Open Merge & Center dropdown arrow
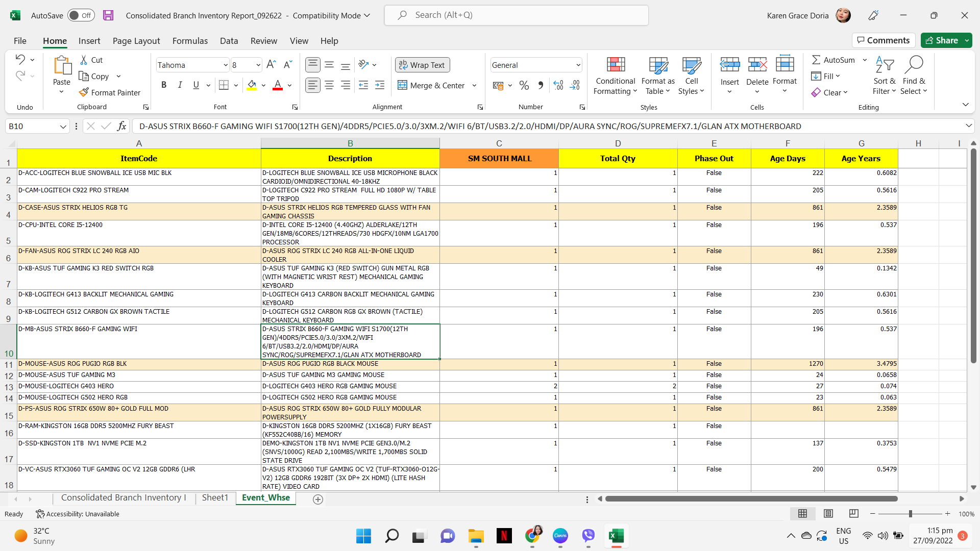This screenshot has height=551, width=980. tap(474, 85)
